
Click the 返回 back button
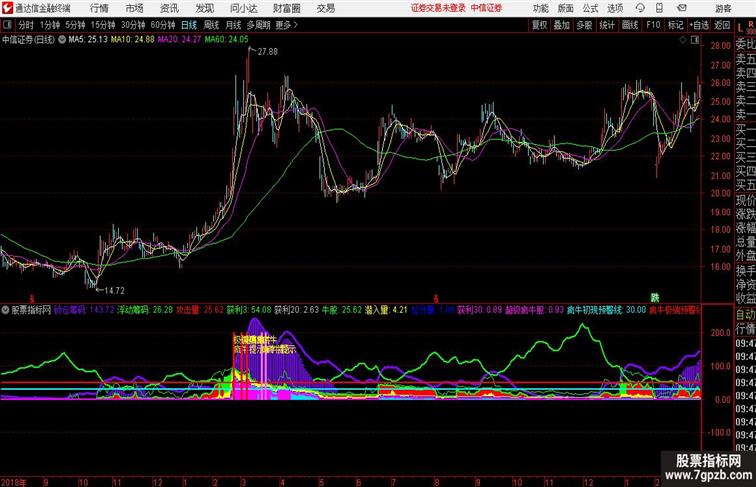click(x=722, y=25)
